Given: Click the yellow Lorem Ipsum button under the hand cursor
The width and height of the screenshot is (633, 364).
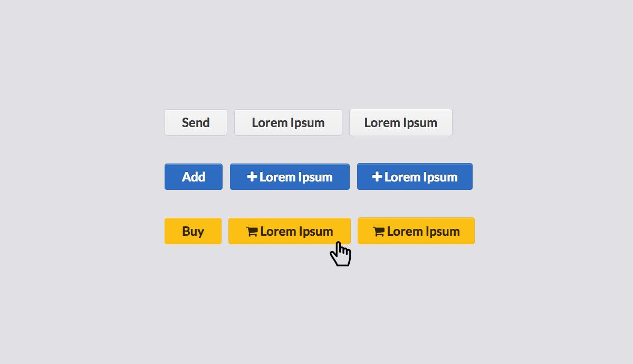Looking at the screenshot, I should (x=290, y=231).
